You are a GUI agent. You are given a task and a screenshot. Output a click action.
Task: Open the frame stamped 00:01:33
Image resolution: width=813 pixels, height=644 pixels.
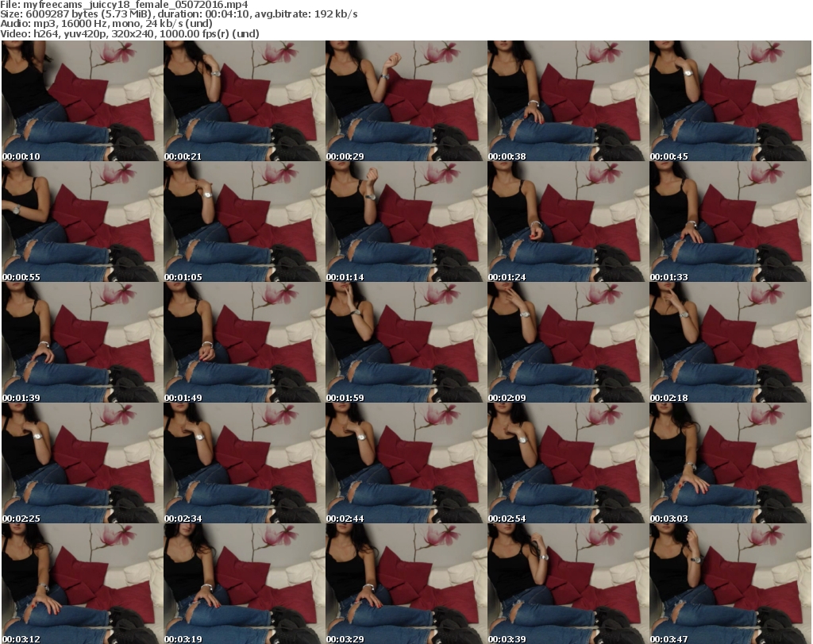coord(730,222)
